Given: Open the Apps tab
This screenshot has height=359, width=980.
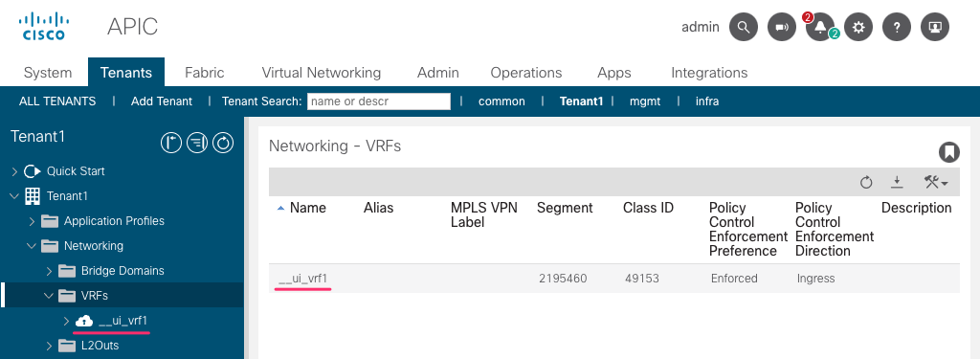Looking at the screenshot, I should tap(614, 73).
